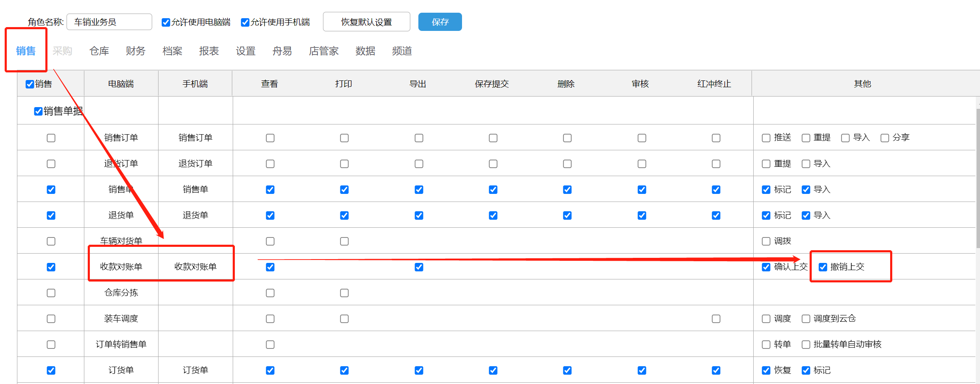Enable 批量转单自动审核 checkbox
Image resolution: width=980 pixels, height=384 pixels.
point(806,345)
